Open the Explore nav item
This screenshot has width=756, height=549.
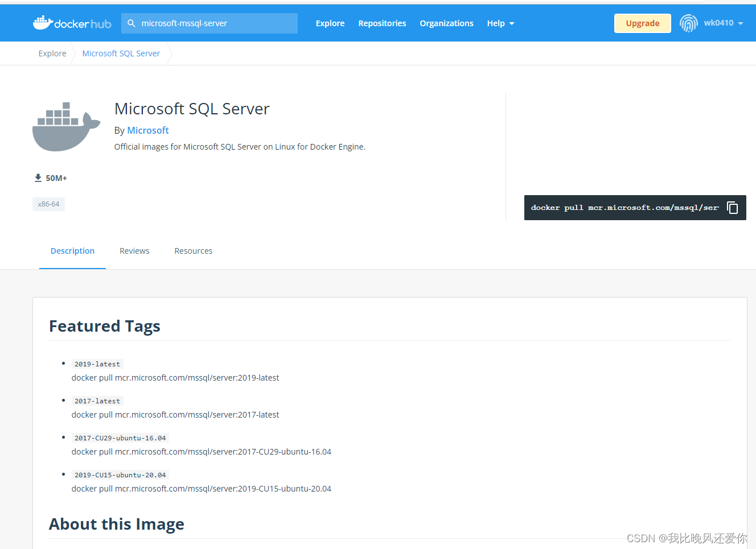(x=330, y=23)
